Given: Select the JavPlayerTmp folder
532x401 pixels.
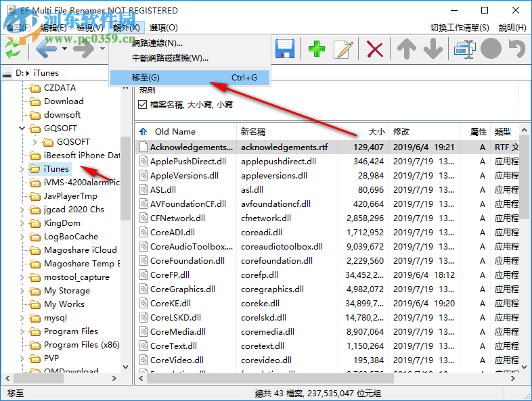Looking at the screenshot, I should click(70, 196).
